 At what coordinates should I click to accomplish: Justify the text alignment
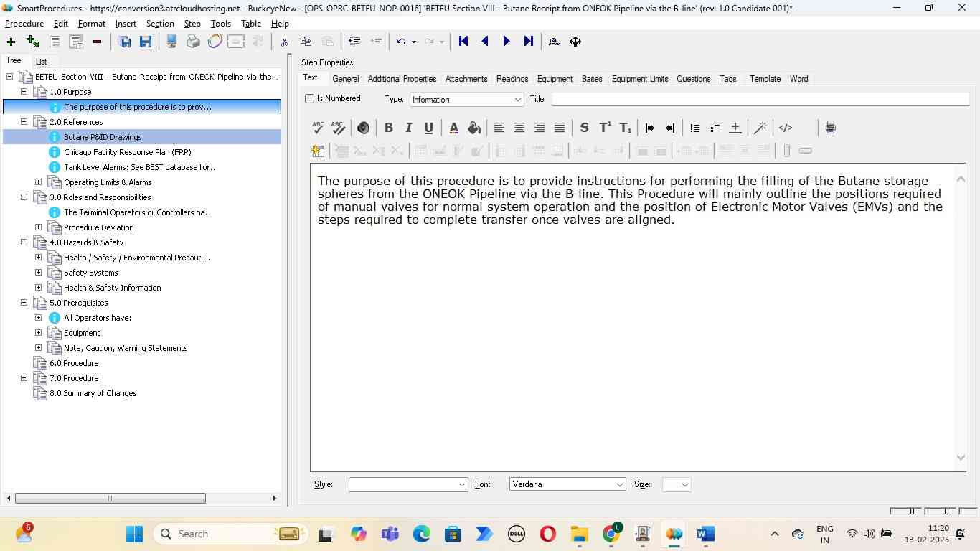560,128
